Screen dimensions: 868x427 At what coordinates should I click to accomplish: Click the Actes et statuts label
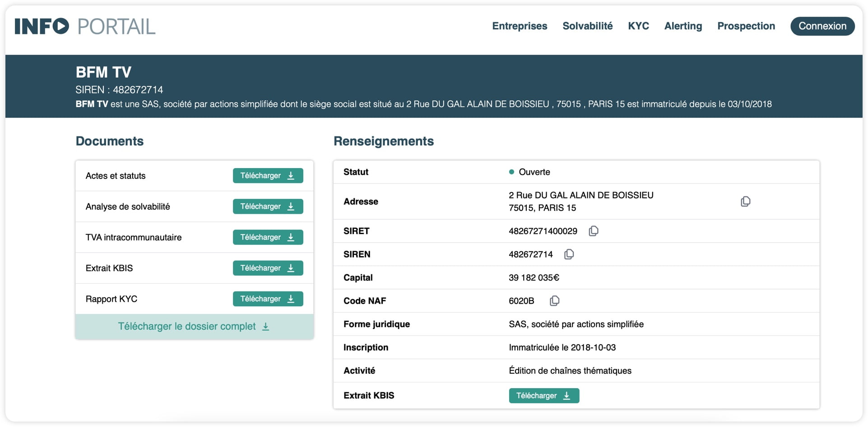point(116,176)
